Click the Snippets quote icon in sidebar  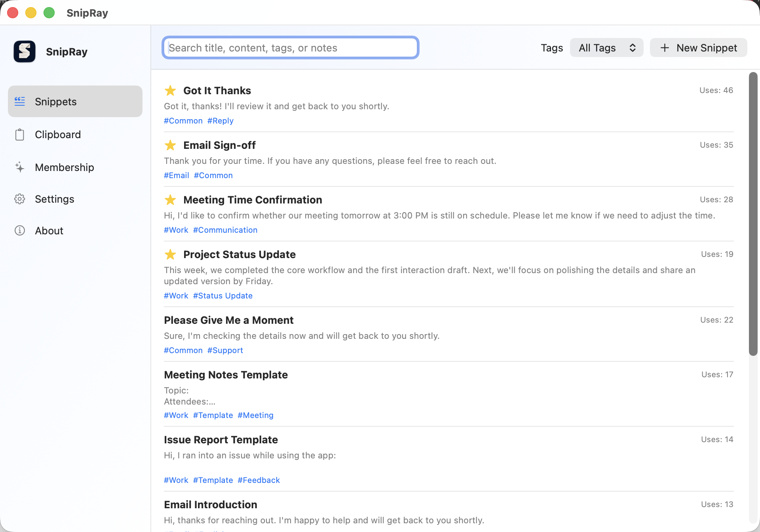(x=20, y=101)
